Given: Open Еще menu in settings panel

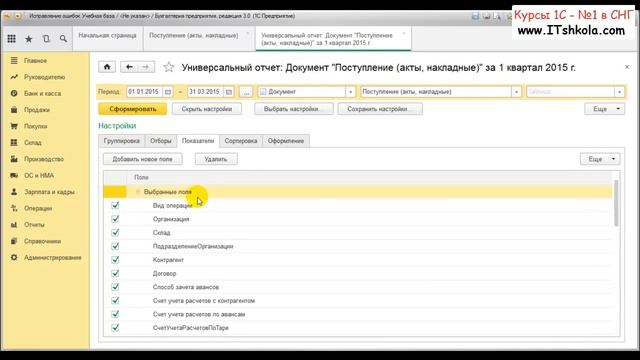Looking at the screenshot, I should pos(600,159).
